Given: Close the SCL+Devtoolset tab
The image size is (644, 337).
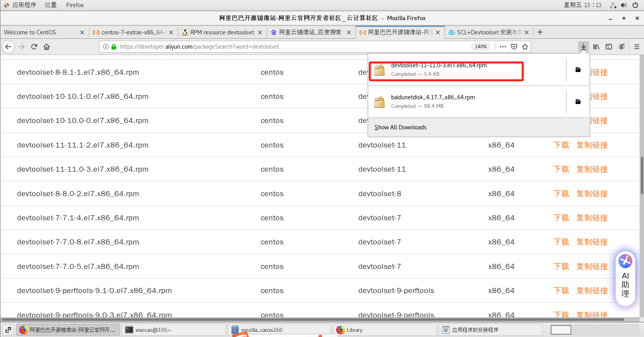Looking at the screenshot, I should pyautogui.click(x=527, y=32).
